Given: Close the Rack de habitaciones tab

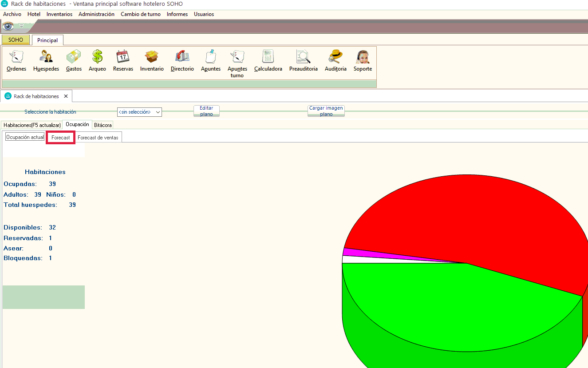Looking at the screenshot, I should pos(66,96).
